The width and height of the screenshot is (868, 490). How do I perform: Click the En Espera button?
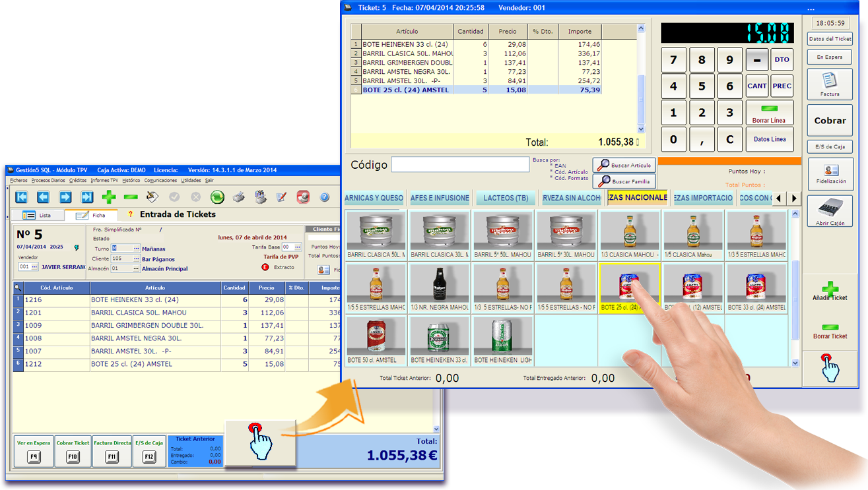click(x=830, y=57)
